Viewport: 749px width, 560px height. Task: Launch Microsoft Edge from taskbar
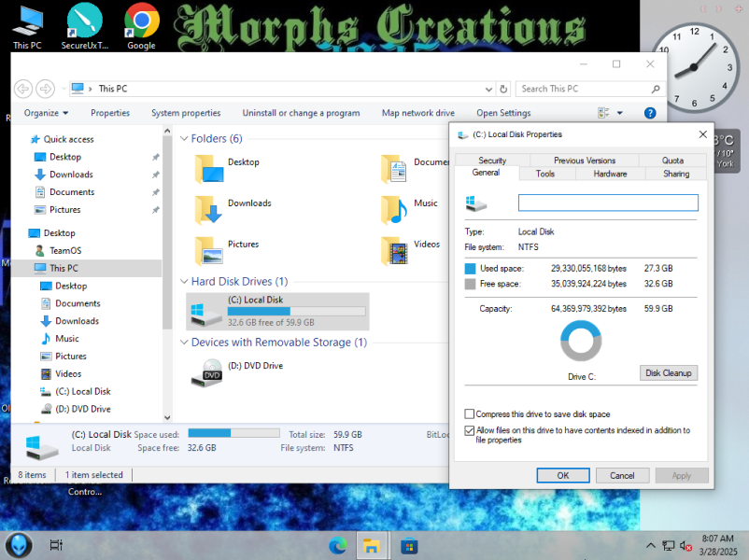(x=338, y=545)
